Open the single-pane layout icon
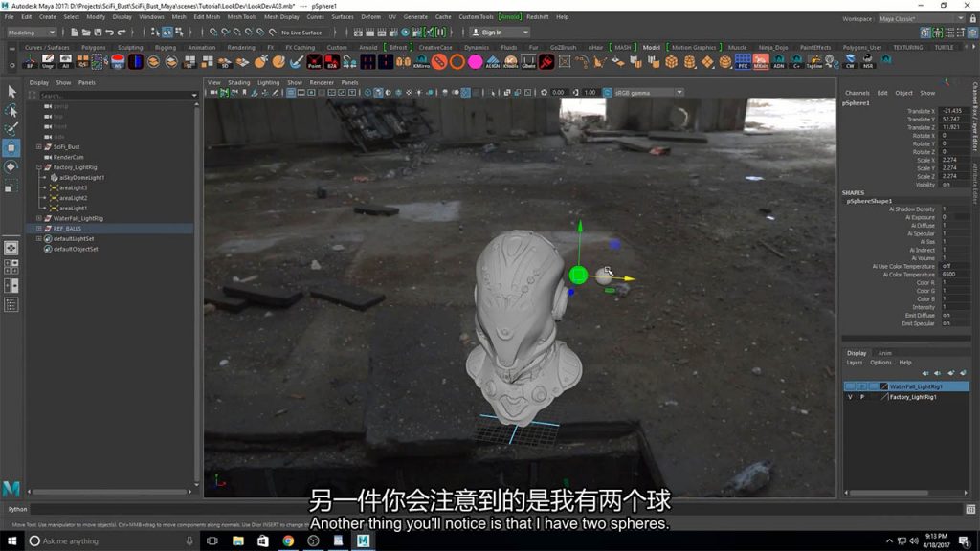The height and width of the screenshot is (551, 980). click(x=11, y=248)
